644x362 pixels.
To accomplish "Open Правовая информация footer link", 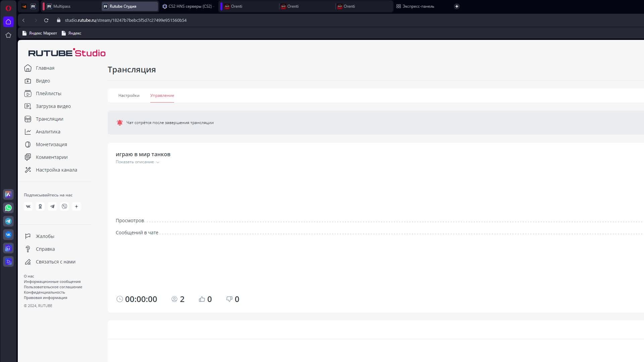I will (x=45, y=298).
